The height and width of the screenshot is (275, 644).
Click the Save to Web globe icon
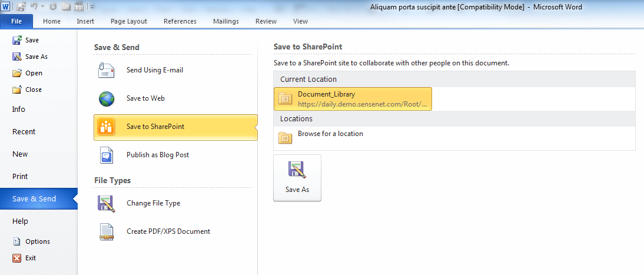click(107, 99)
